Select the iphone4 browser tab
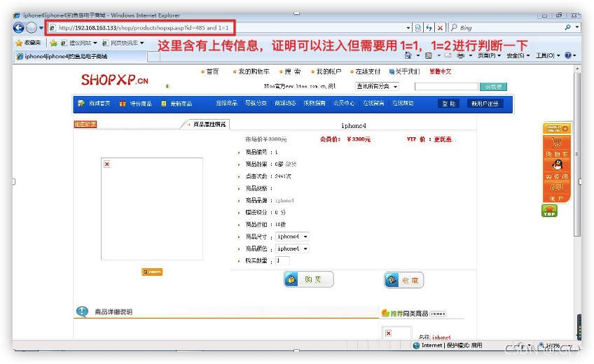The image size is (594, 364). pos(81,57)
